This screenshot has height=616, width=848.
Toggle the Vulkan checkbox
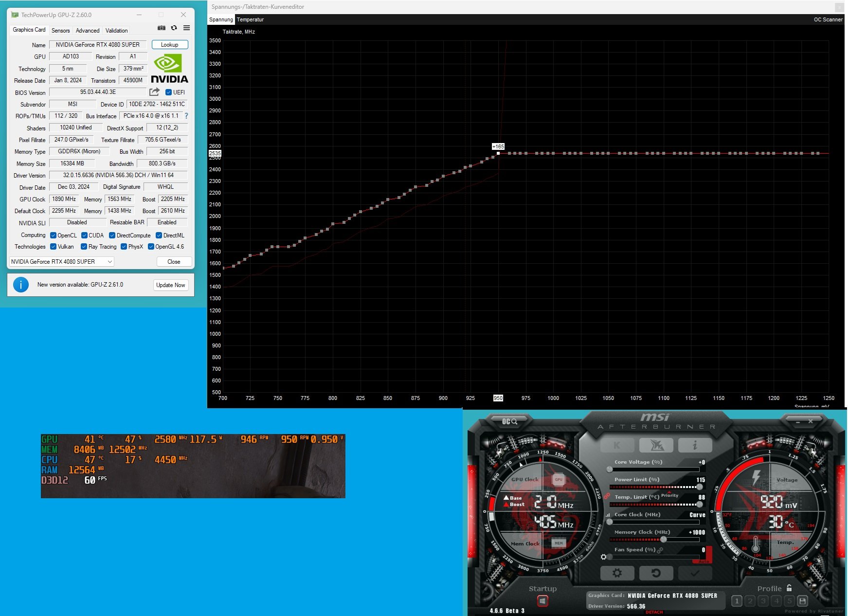54,247
